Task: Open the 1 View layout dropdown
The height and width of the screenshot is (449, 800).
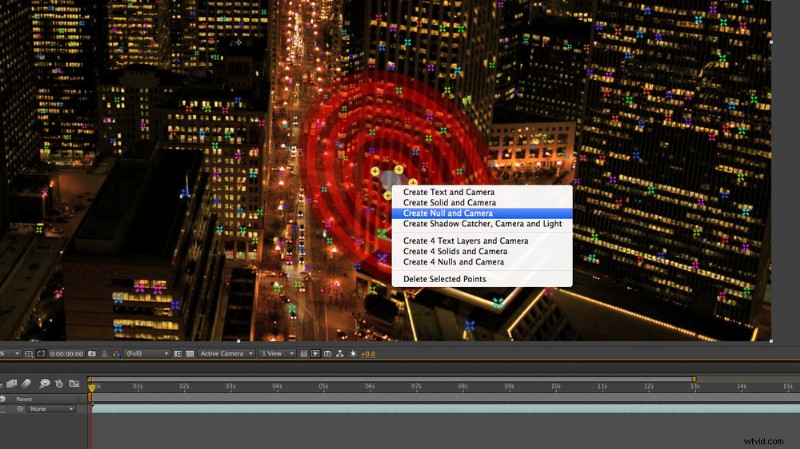Action: coord(277,354)
